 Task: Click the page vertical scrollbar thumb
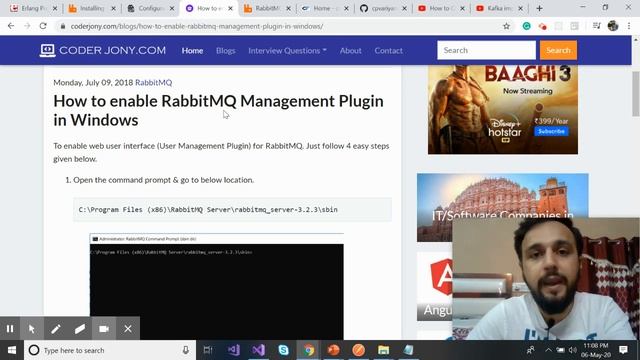pyautogui.click(x=636, y=94)
